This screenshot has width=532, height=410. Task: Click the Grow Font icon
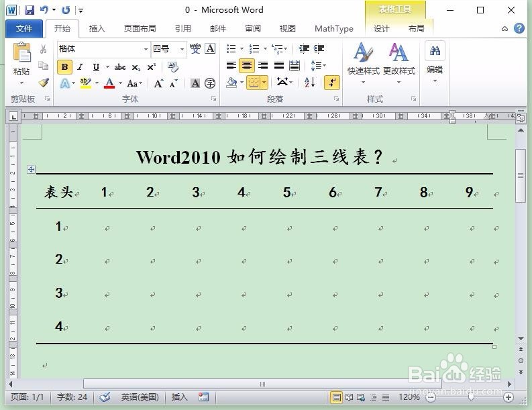click(x=158, y=83)
